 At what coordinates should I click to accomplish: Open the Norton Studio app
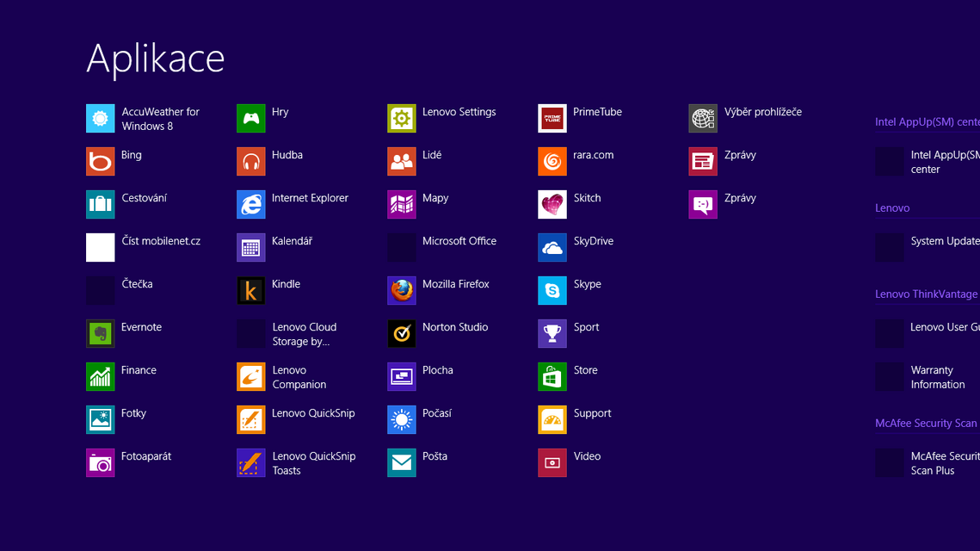[402, 334]
